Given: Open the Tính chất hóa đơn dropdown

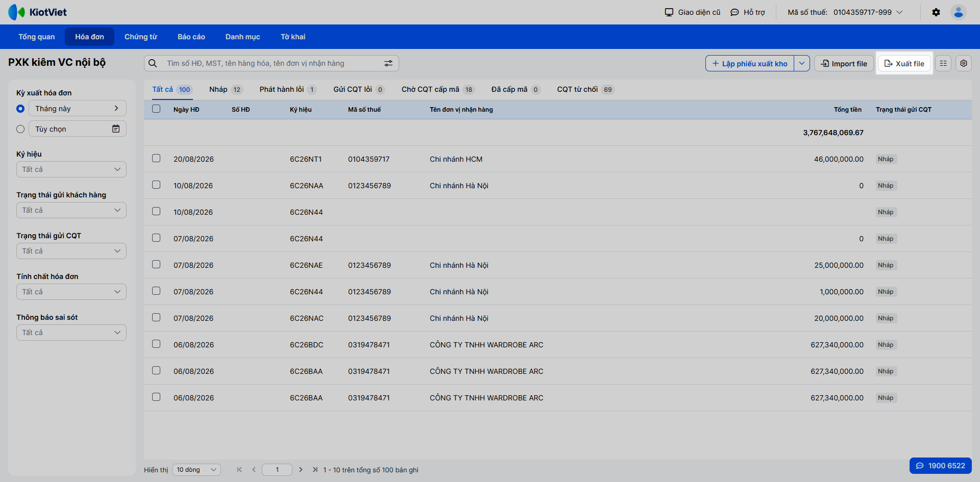Looking at the screenshot, I should click(71, 292).
